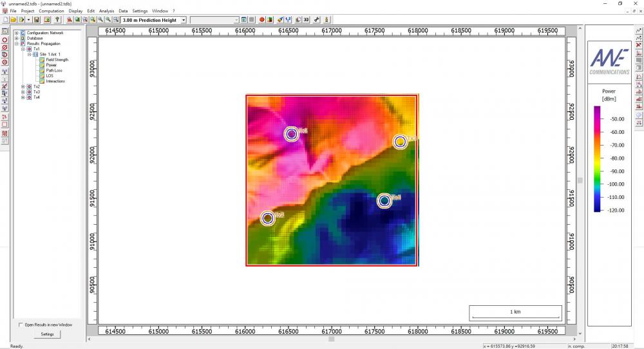Click the crossed circle tool in left toolbar
The image size is (644, 349).
[x=5, y=48]
